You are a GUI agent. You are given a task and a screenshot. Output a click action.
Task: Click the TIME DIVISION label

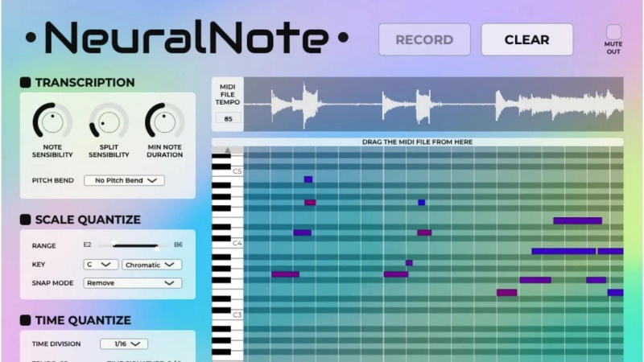(x=56, y=344)
